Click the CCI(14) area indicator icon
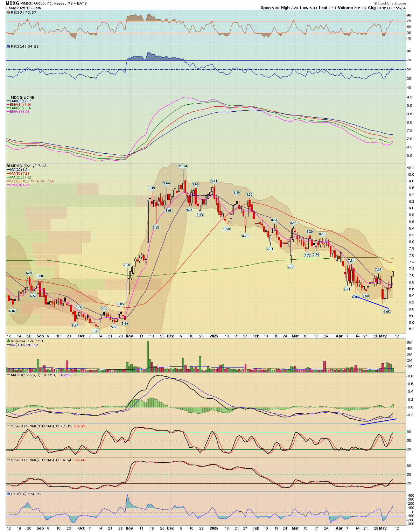The width and height of the screenshot is (420, 532). [8, 494]
